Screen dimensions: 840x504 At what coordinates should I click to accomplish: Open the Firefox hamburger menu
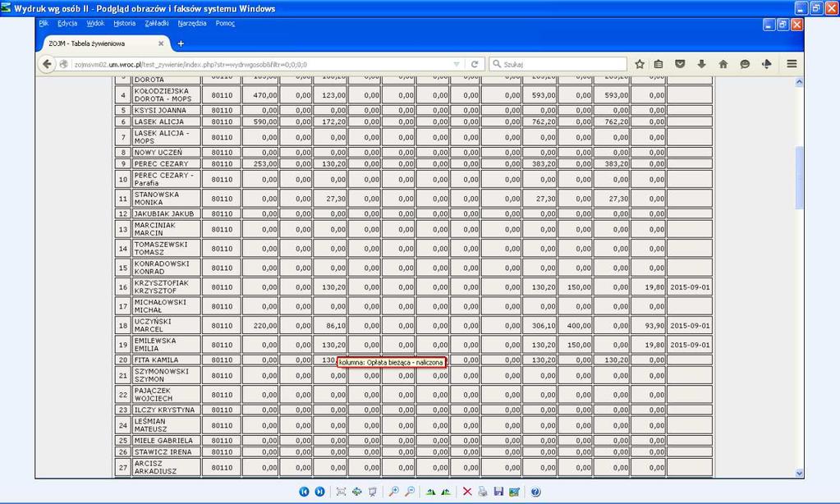click(x=792, y=64)
